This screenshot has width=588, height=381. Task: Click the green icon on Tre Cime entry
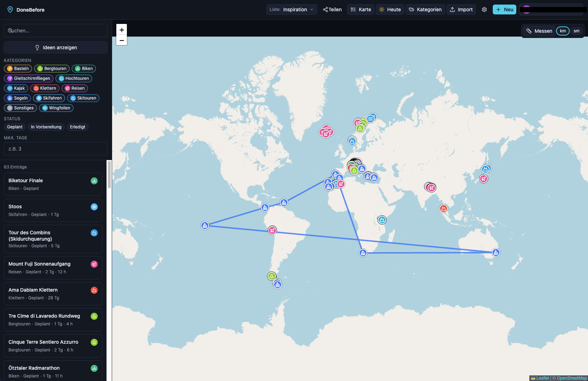coord(94,316)
